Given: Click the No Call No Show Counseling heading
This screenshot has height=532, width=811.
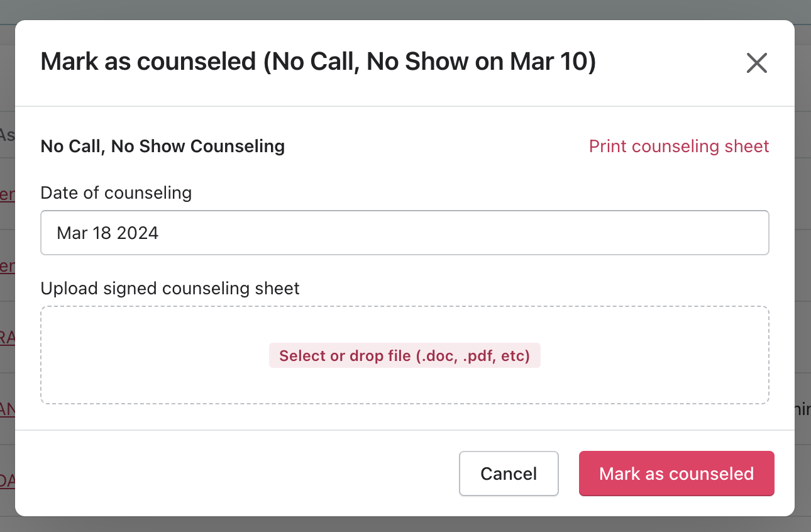Looking at the screenshot, I should [x=162, y=146].
